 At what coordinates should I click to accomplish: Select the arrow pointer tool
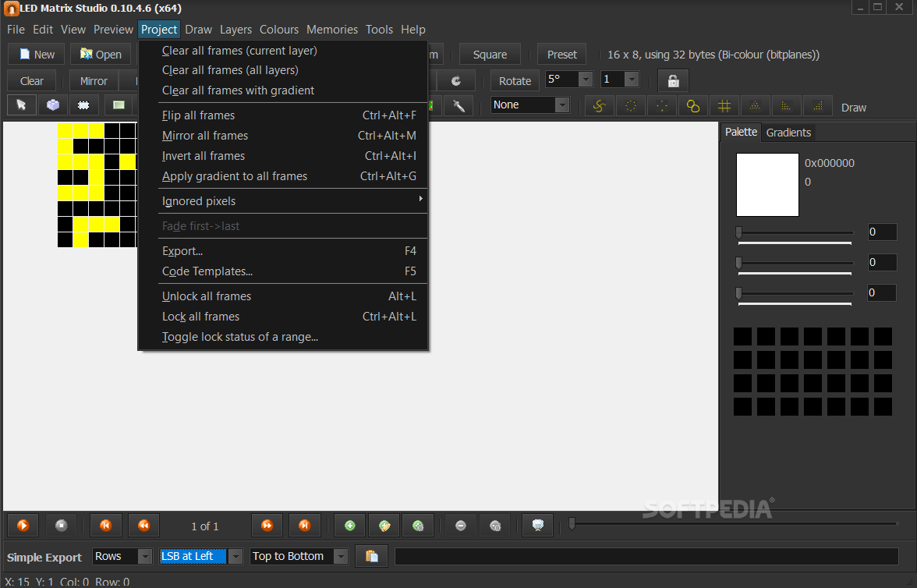tap(22, 105)
